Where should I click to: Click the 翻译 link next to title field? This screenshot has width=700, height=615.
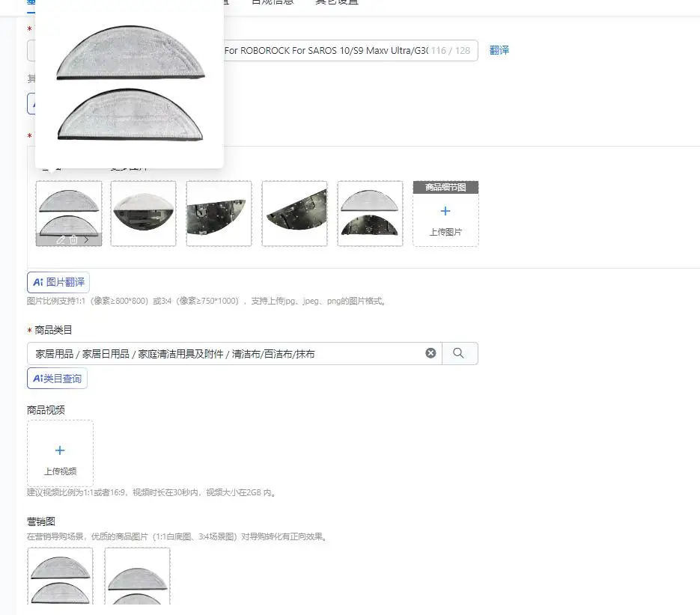pyautogui.click(x=499, y=50)
